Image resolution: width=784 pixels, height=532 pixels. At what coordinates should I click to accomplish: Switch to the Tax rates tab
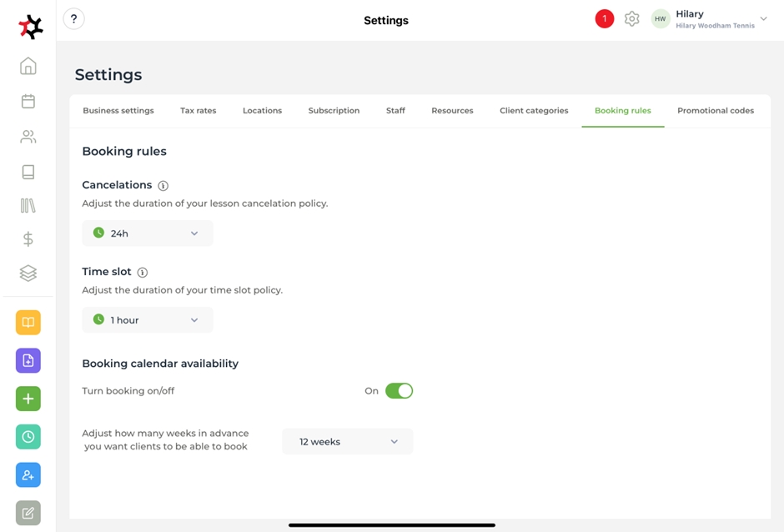point(198,111)
